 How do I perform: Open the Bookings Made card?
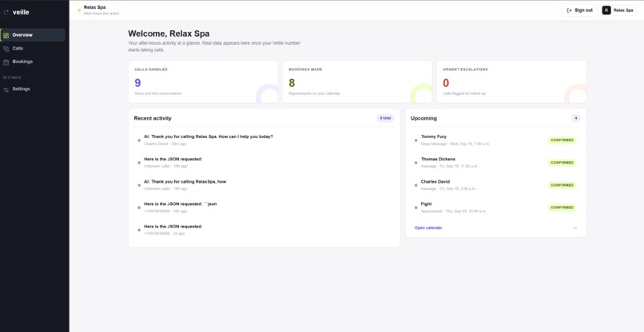click(357, 81)
